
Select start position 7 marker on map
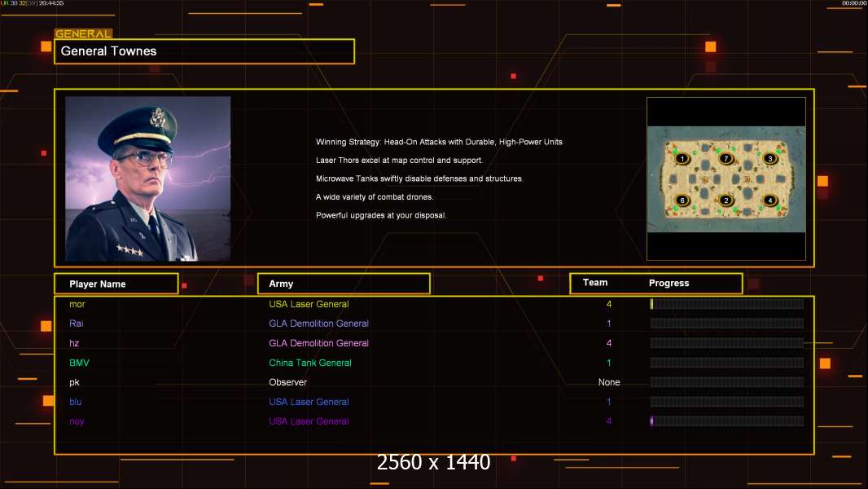[726, 158]
